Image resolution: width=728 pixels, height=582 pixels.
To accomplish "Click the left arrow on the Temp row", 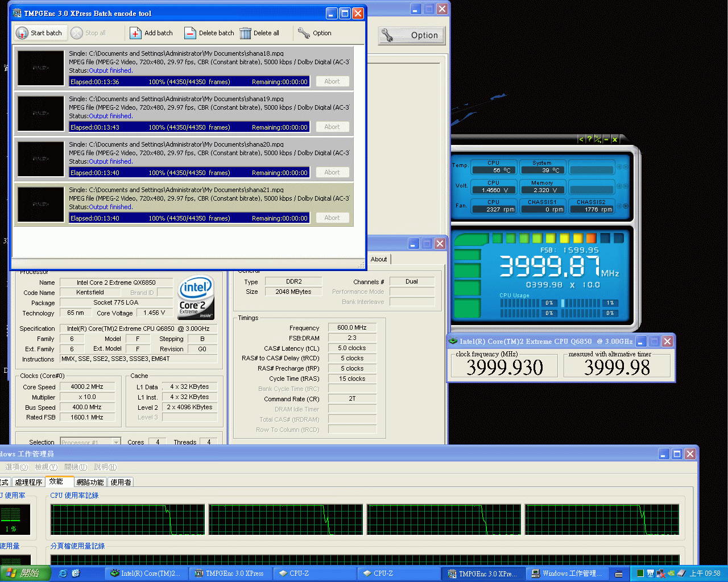I will [620, 167].
